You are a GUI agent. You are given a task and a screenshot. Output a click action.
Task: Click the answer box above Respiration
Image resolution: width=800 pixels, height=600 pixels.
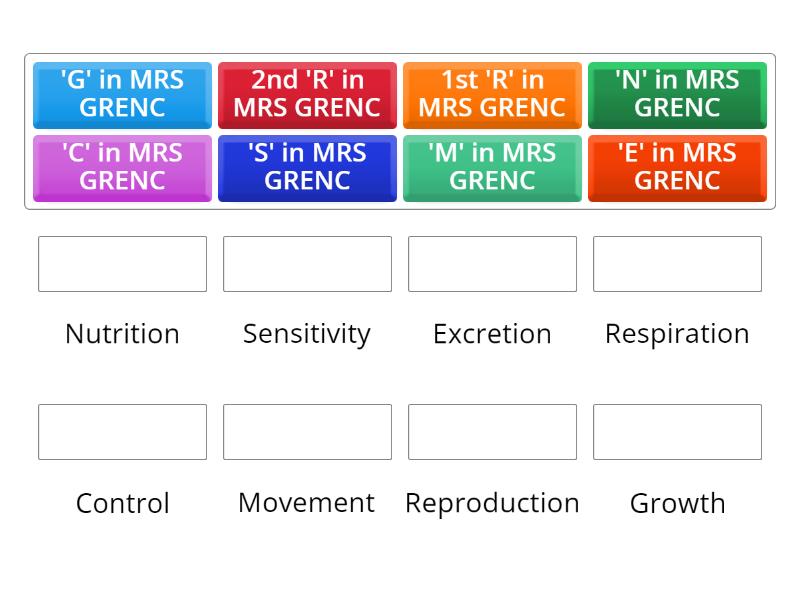(677, 264)
